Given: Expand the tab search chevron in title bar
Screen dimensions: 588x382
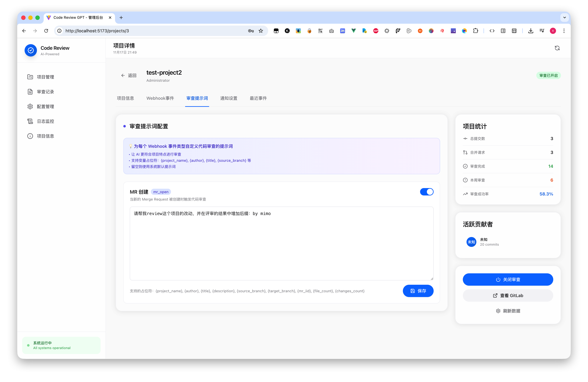Looking at the screenshot, I should tap(564, 18).
